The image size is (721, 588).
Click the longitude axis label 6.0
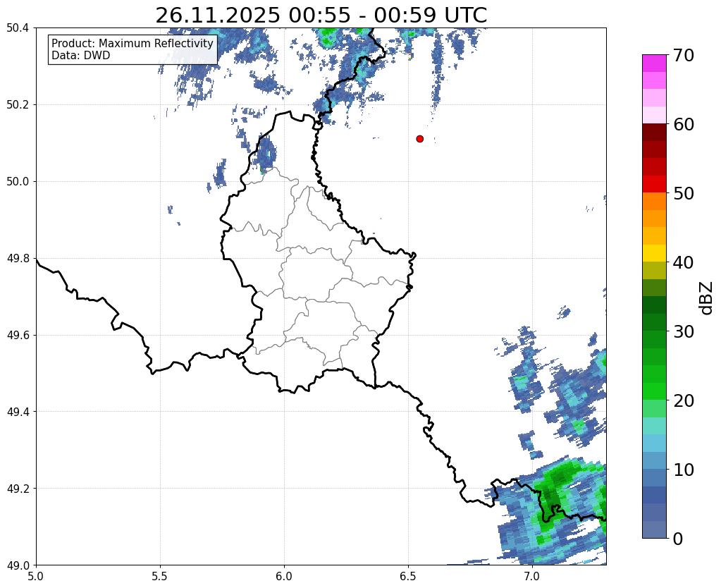tap(284, 575)
